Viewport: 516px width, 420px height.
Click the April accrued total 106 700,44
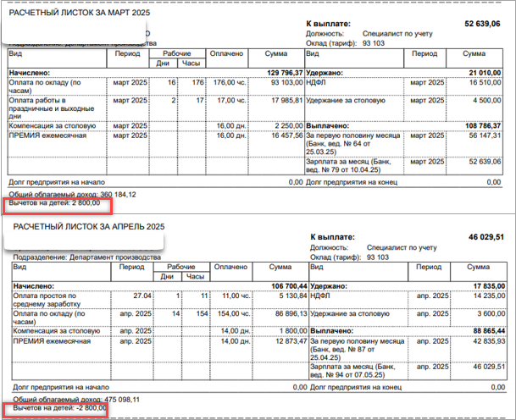point(289,286)
